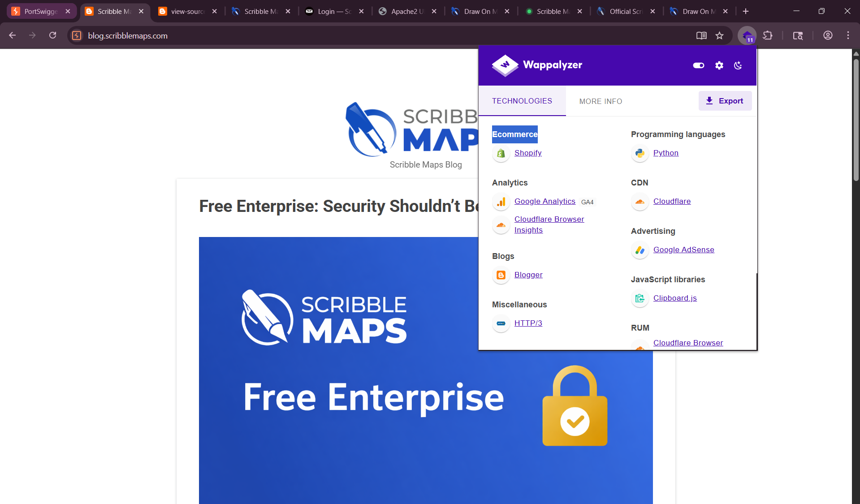Click the Blogger logo icon
This screenshot has height=504, width=860.
click(x=501, y=276)
